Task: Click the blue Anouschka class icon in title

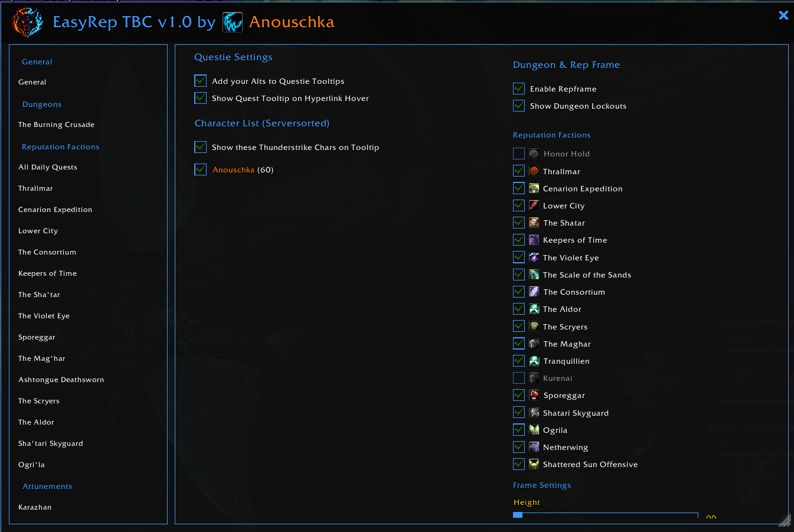Action: click(233, 22)
